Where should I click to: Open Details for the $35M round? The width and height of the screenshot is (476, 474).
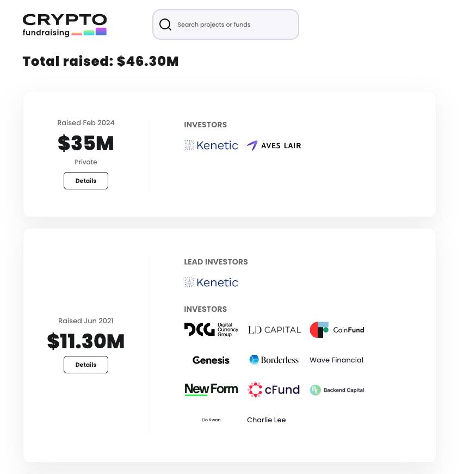pos(86,181)
